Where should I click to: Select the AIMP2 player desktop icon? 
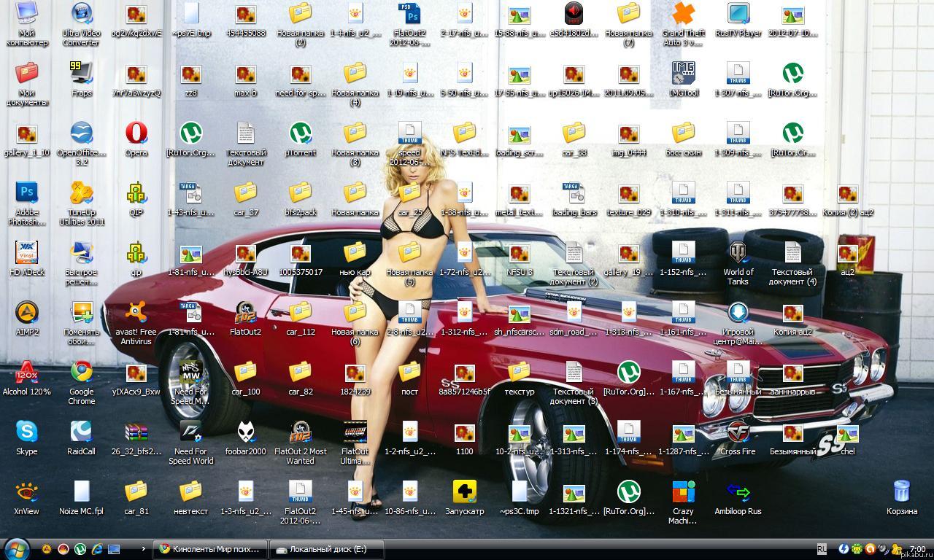point(27,318)
